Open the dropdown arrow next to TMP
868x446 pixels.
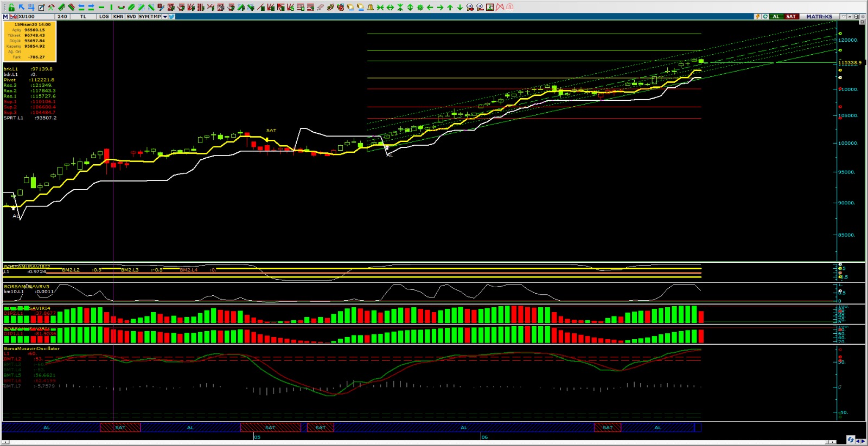coord(165,17)
